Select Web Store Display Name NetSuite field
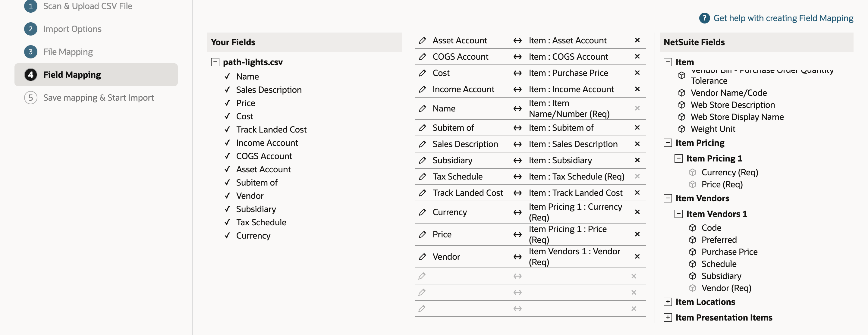This screenshot has height=335, width=868. pyautogui.click(x=737, y=117)
